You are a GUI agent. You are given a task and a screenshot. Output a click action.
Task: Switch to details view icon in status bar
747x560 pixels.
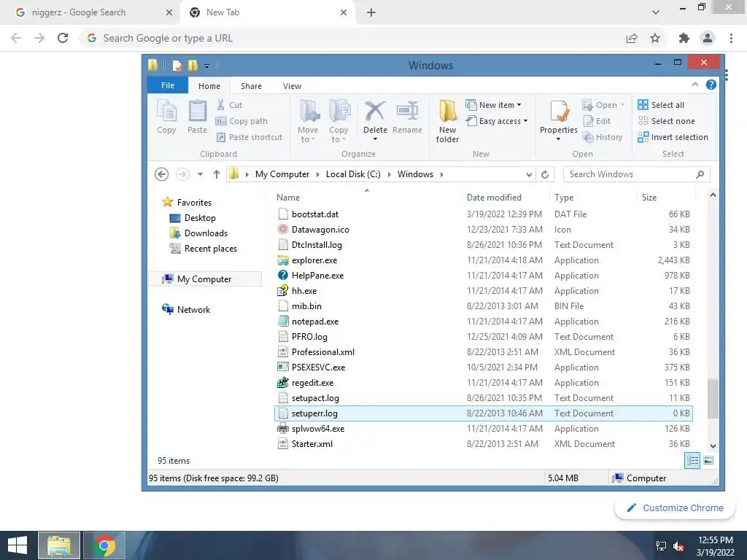692,460
